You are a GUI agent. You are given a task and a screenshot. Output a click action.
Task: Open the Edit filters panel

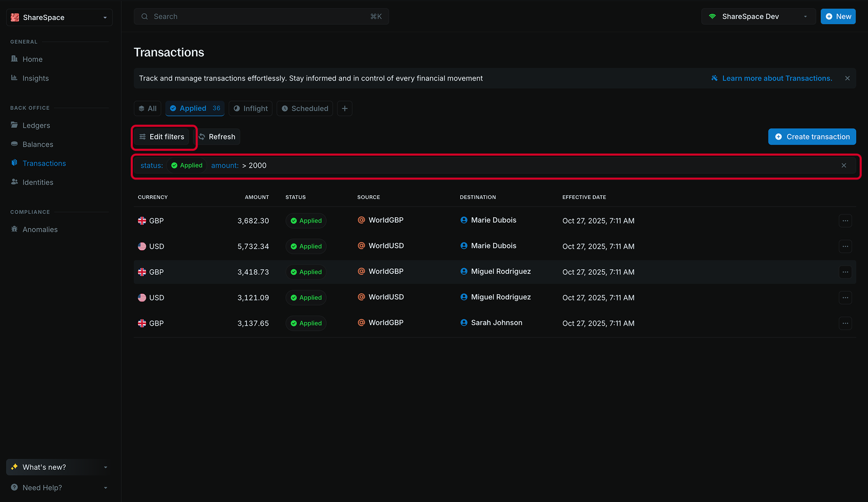[x=163, y=136]
